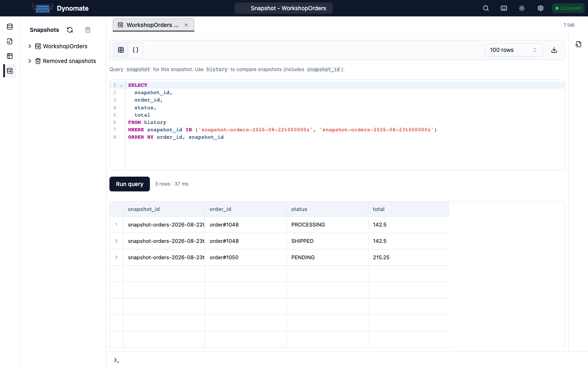Click the status column header

327,209
